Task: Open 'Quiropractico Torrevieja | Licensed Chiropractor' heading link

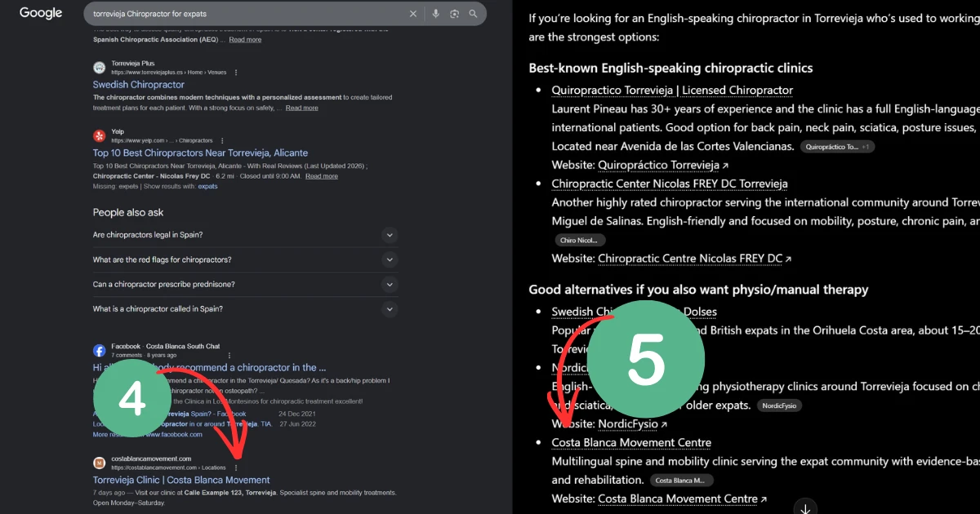Action: (x=672, y=91)
